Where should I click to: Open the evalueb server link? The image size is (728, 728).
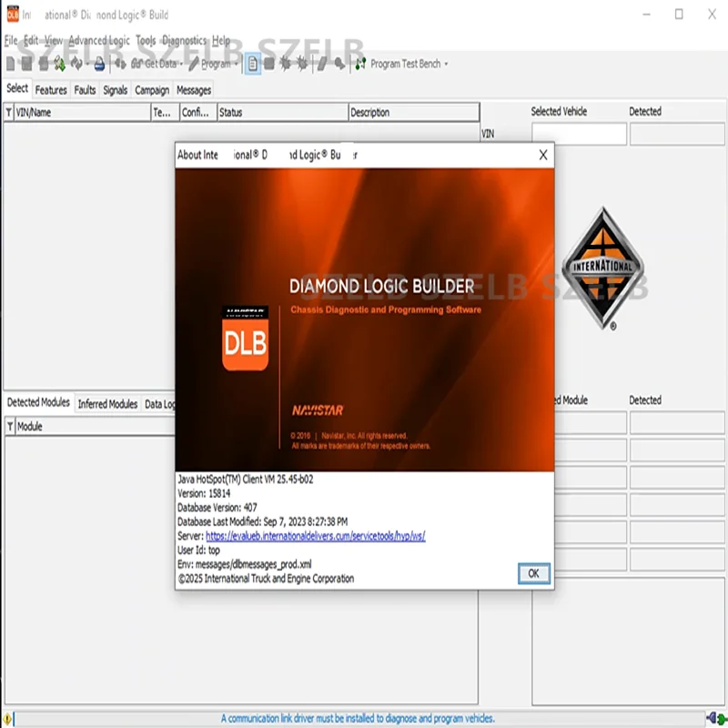point(315,536)
